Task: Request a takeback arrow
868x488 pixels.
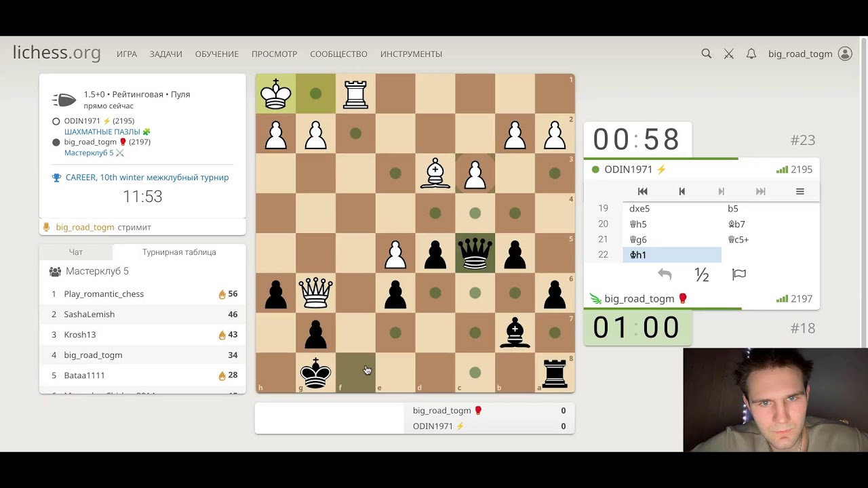Action: pyautogui.click(x=665, y=274)
